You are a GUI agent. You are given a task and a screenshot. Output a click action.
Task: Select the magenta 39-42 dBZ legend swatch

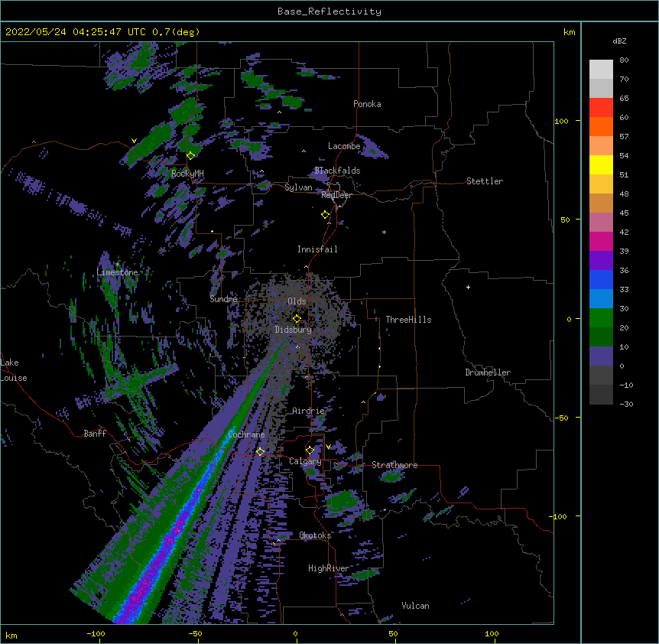click(601, 241)
